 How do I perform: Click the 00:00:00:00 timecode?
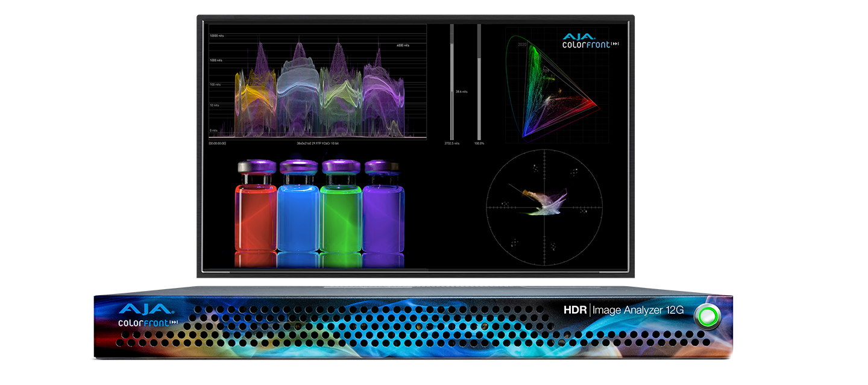click(218, 143)
